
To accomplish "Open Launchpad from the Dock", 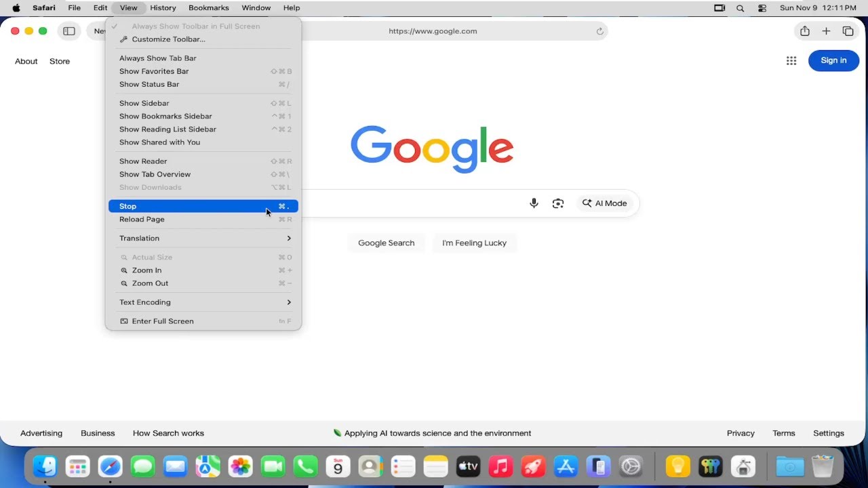I will pos(78,466).
